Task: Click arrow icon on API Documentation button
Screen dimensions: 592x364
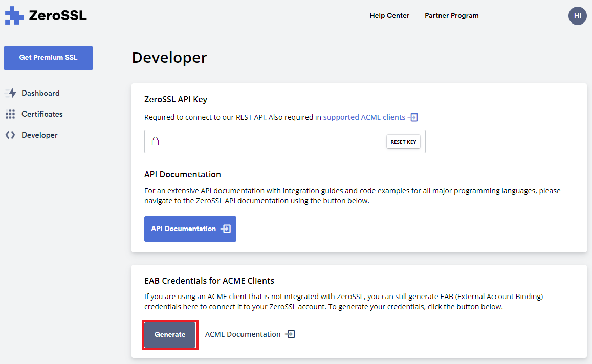Action: [226, 229]
